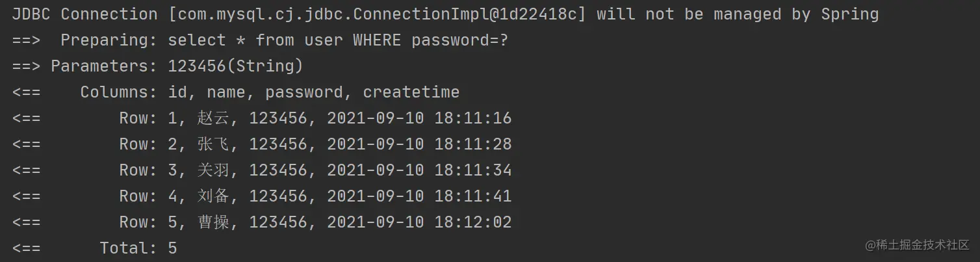980x262 pixels.
Task: Click the Total: 5 line
Action: tap(94, 248)
